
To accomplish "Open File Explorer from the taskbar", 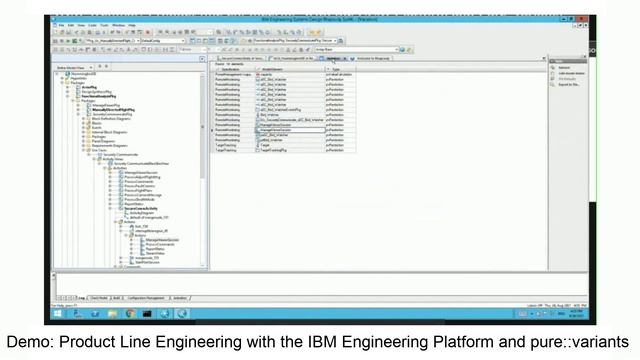I will click(x=112, y=313).
